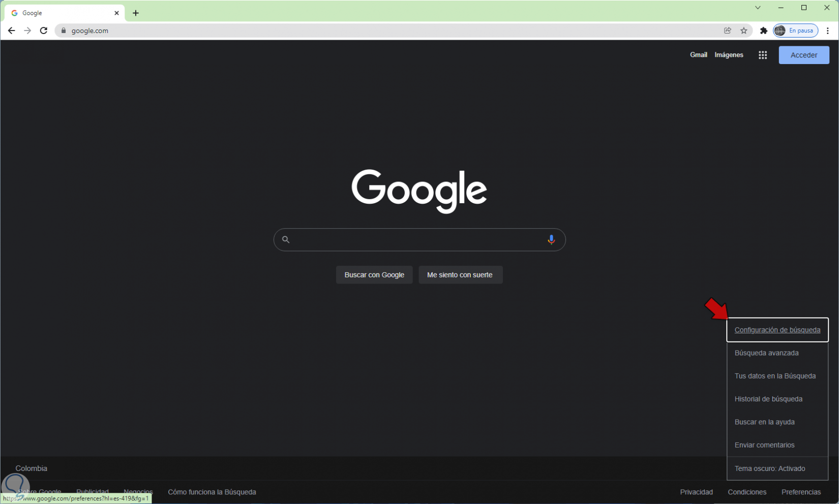This screenshot has height=504, width=839.
Task: Open Búsqueda avanzada settings
Action: coord(766,353)
